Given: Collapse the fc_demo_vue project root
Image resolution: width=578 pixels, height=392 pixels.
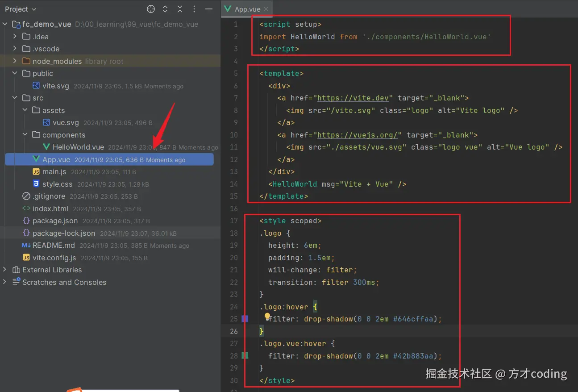Looking at the screenshot, I should (x=5, y=24).
